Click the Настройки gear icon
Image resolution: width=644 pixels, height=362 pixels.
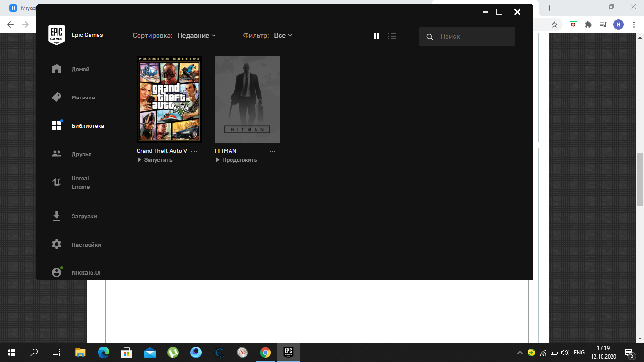57,244
